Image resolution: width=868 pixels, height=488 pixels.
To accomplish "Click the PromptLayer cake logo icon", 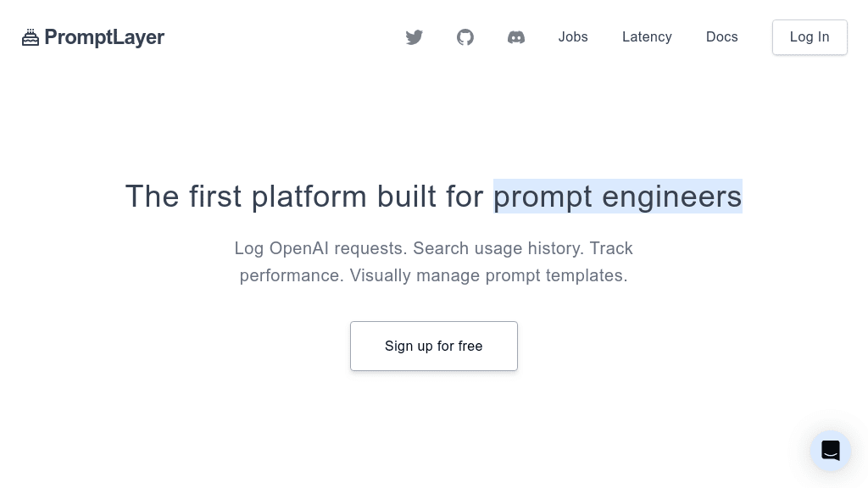I will click(x=31, y=36).
